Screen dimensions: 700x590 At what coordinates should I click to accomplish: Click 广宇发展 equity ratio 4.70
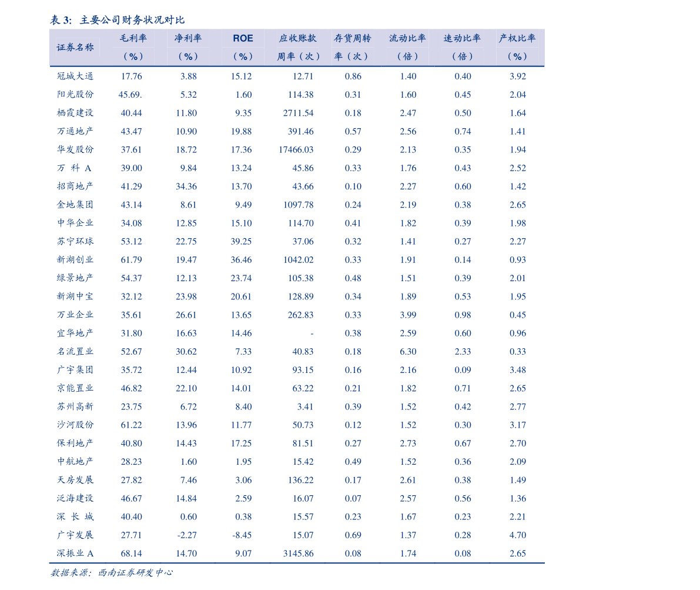[518, 535]
